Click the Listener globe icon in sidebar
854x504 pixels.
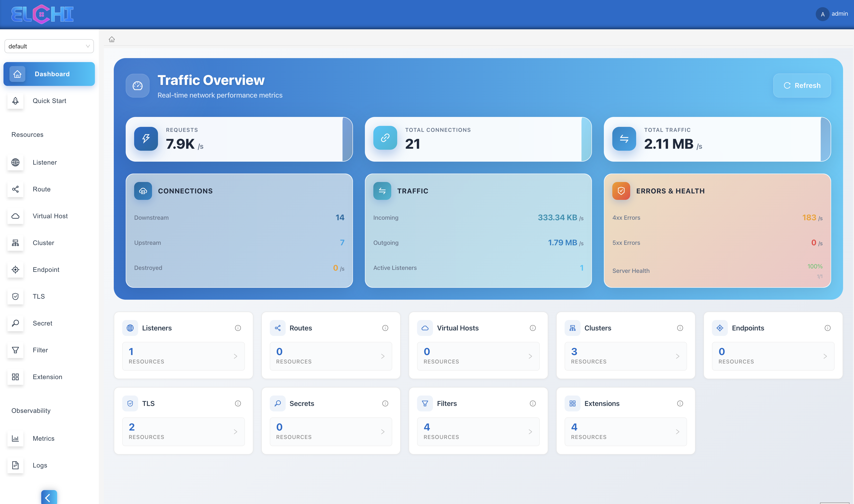pyautogui.click(x=15, y=162)
